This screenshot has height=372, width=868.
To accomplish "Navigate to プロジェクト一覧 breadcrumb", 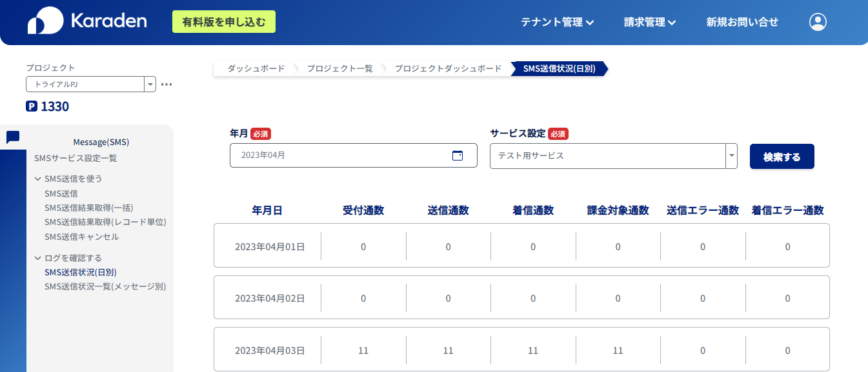I will [x=340, y=68].
